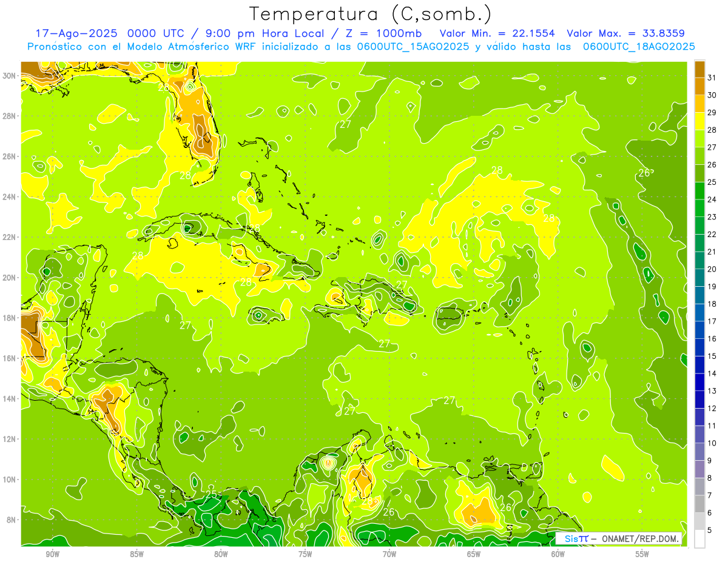Click the "SisTT – ONAMET/REP.DOM." credit label
This screenshot has height=562, width=728.
tap(619, 538)
